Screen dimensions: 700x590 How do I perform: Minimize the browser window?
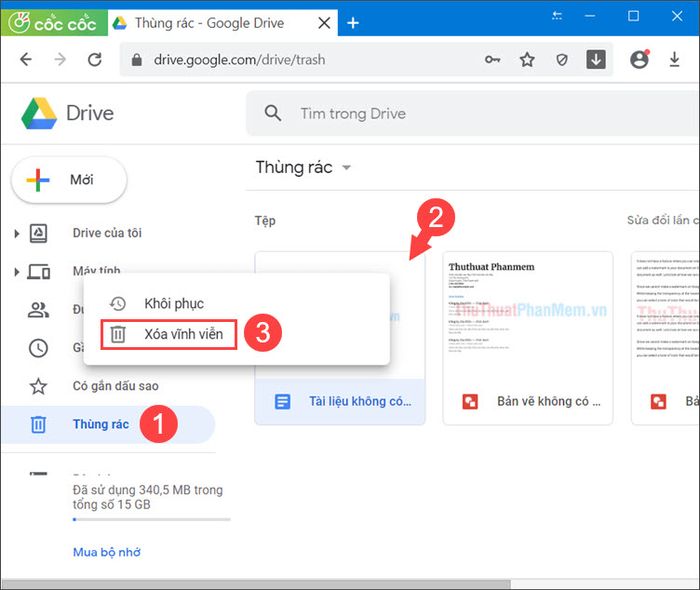(590, 16)
